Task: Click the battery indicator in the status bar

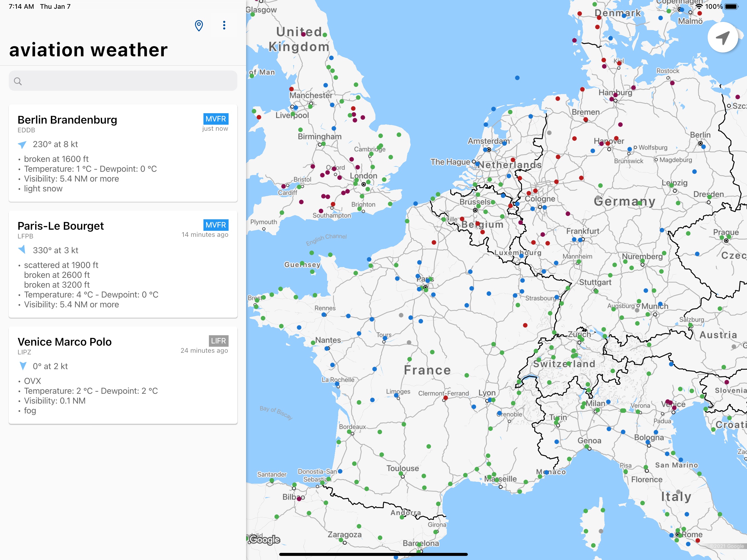Action: 731,6
